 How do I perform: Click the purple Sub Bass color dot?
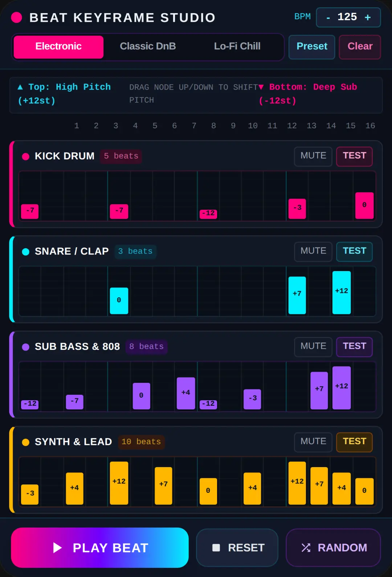(25, 347)
